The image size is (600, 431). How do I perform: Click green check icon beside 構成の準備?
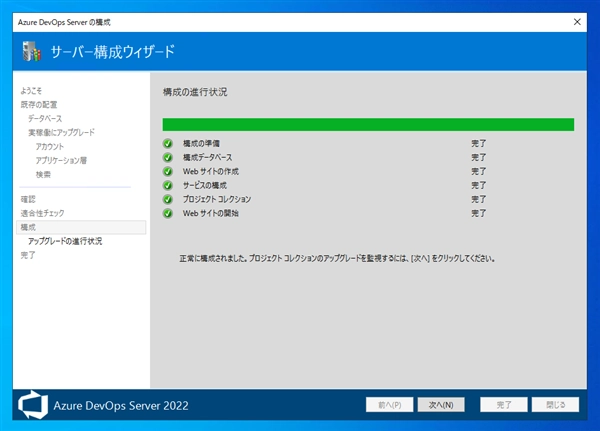pyautogui.click(x=168, y=144)
